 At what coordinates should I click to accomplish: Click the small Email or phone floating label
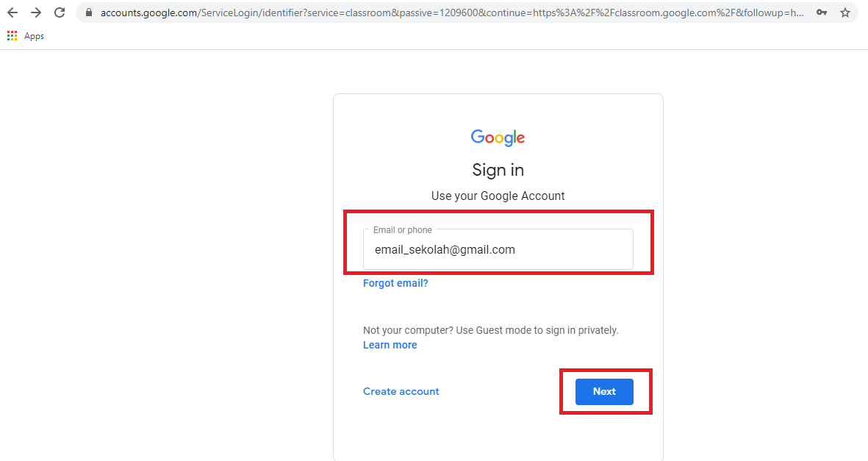403,230
